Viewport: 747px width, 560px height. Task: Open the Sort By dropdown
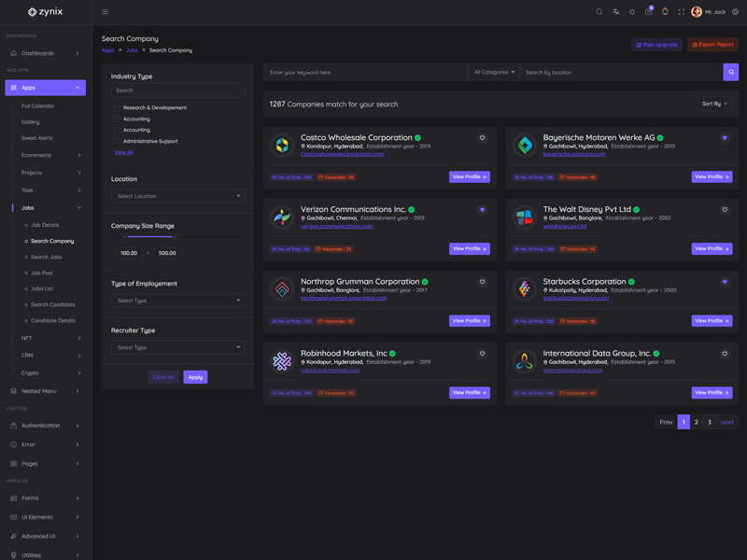(714, 104)
